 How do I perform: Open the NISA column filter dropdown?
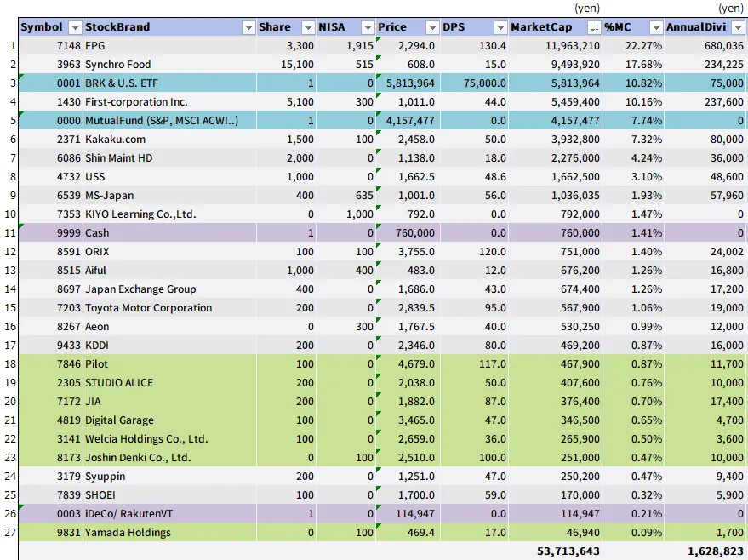click(367, 27)
